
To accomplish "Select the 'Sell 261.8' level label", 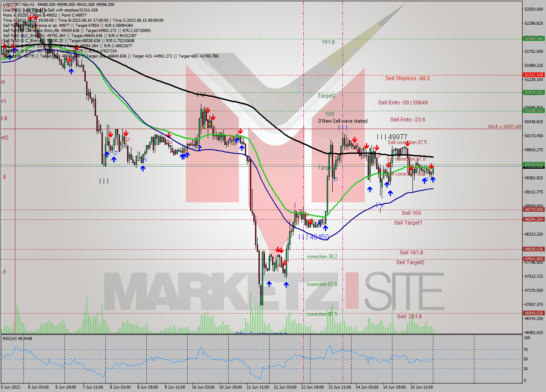I will [409, 317].
